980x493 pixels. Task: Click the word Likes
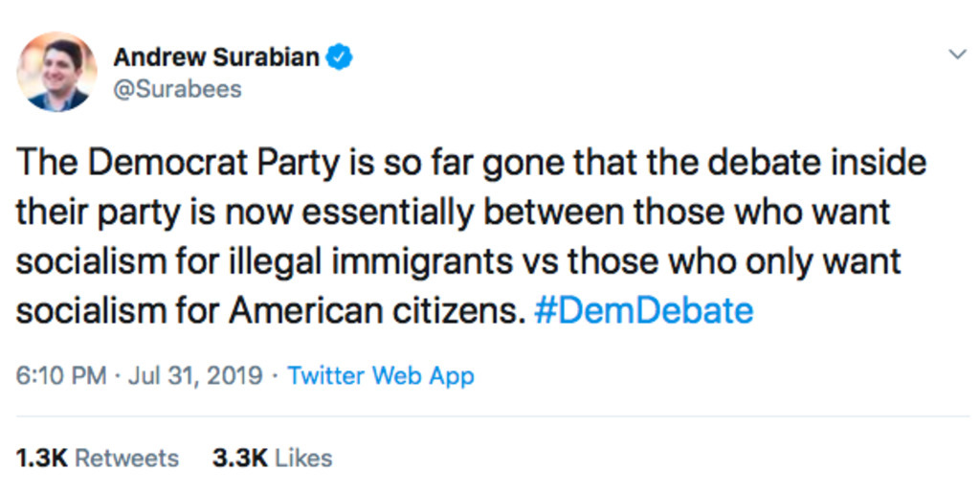(x=303, y=458)
